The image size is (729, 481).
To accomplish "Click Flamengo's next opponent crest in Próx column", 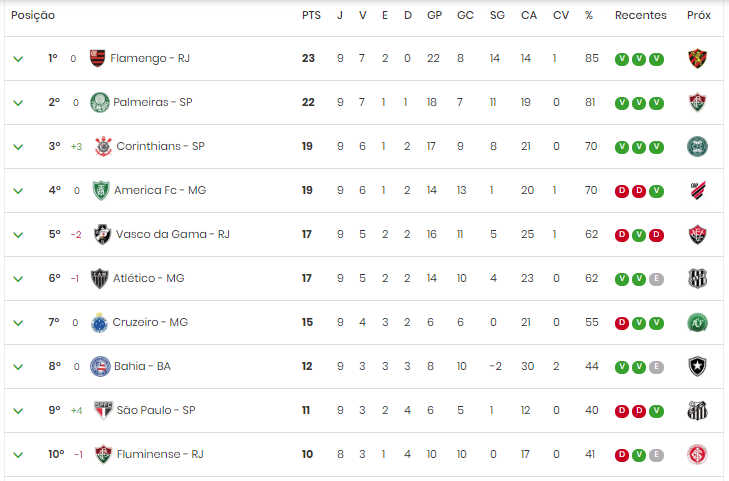I will (x=697, y=59).
